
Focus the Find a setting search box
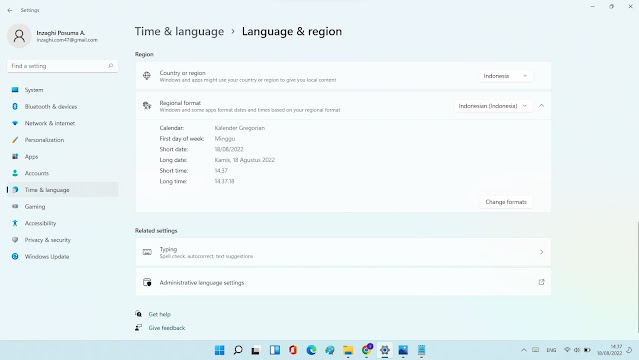[x=62, y=66]
